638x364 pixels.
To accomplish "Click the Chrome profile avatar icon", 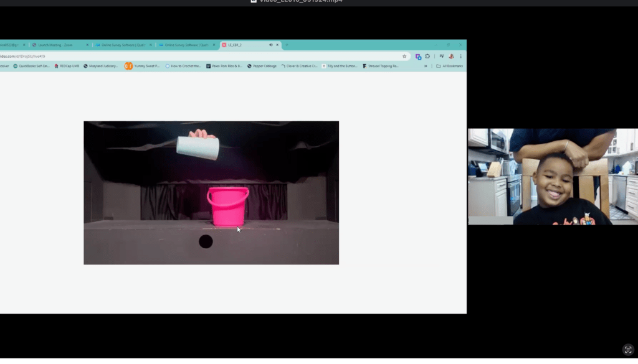I will pyautogui.click(x=451, y=56).
